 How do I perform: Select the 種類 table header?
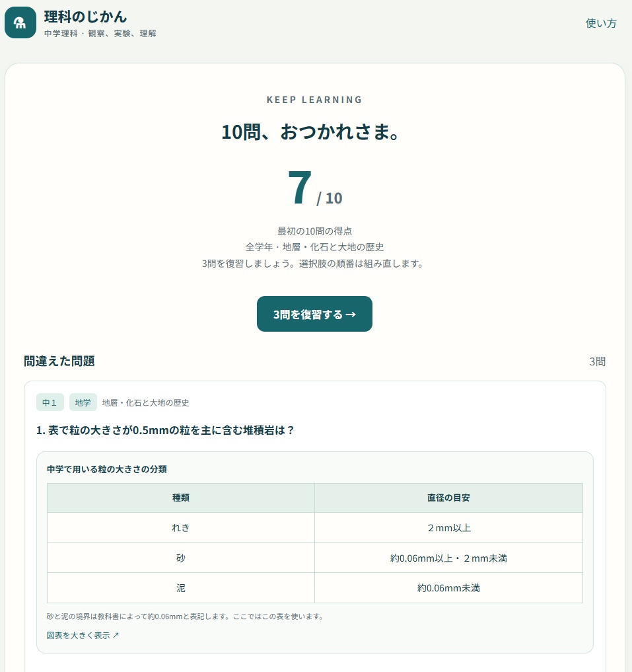point(181,498)
